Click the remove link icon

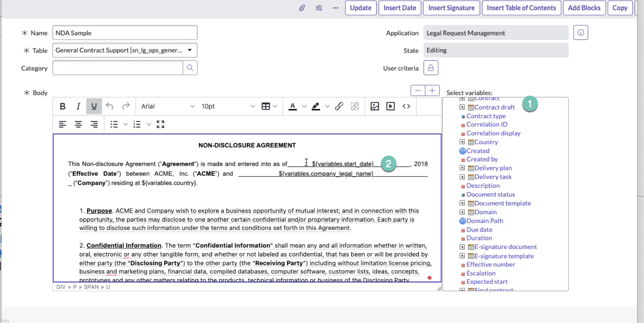[x=355, y=106]
